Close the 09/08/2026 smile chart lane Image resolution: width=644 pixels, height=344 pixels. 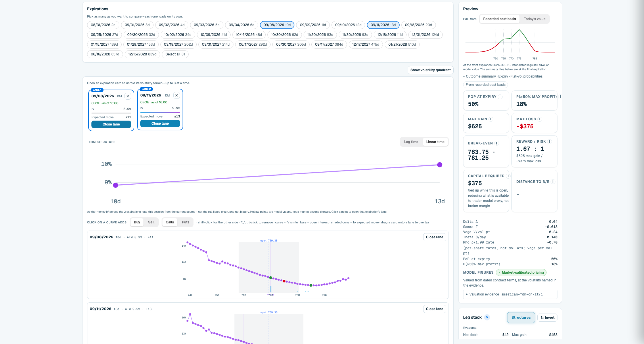pos(434,237)
